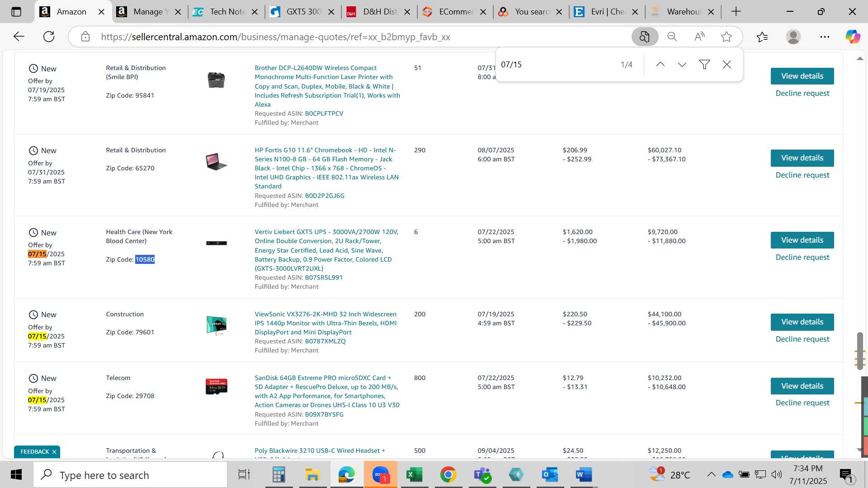This screenshot has height=488, width=868.
Task: Activate the Read aloud icon
Action: coord(699,37)
